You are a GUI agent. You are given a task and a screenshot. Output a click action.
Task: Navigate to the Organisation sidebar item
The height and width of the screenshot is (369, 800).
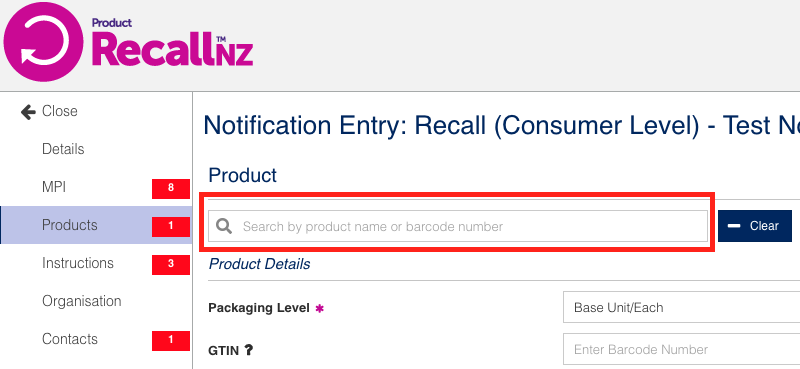tap(82, 301)
